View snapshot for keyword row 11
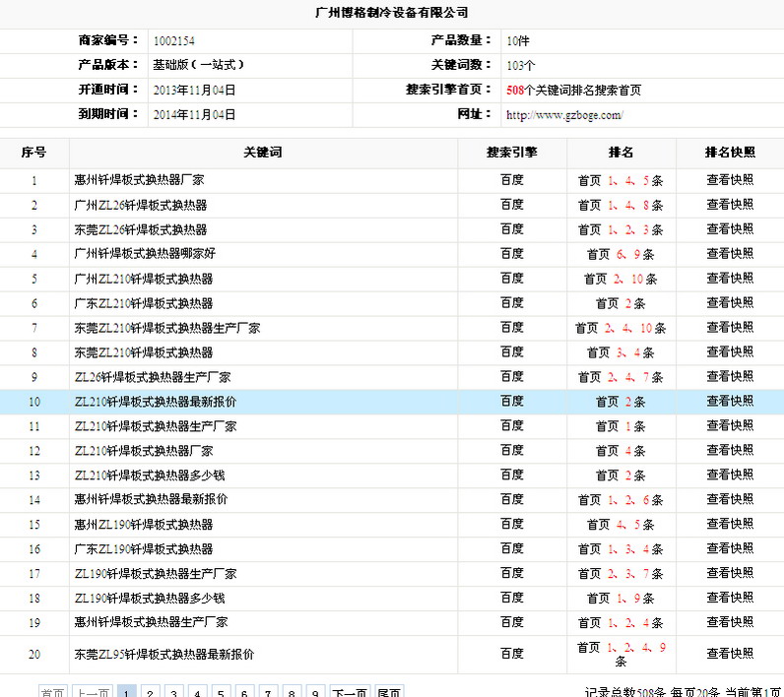This screenshot has height=697, width=784. pyautogui.click(x=730, y=425)
